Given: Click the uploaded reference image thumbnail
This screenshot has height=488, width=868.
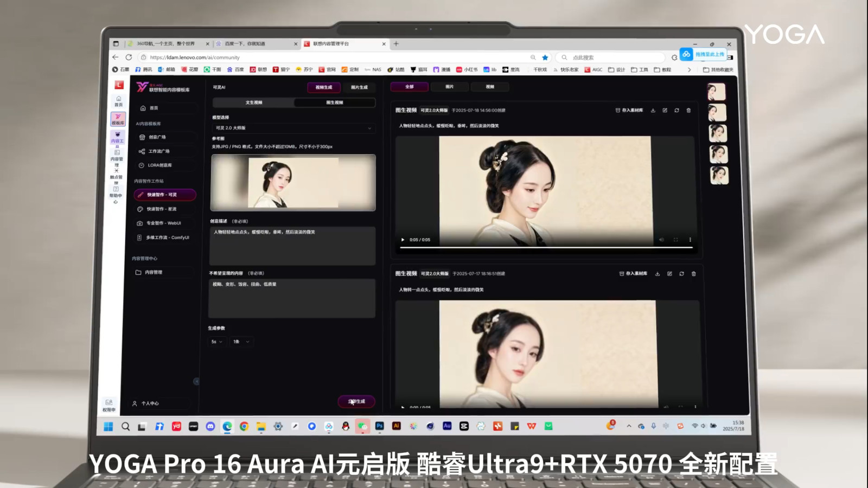Looking at the screenshot, I should [293, 183].
